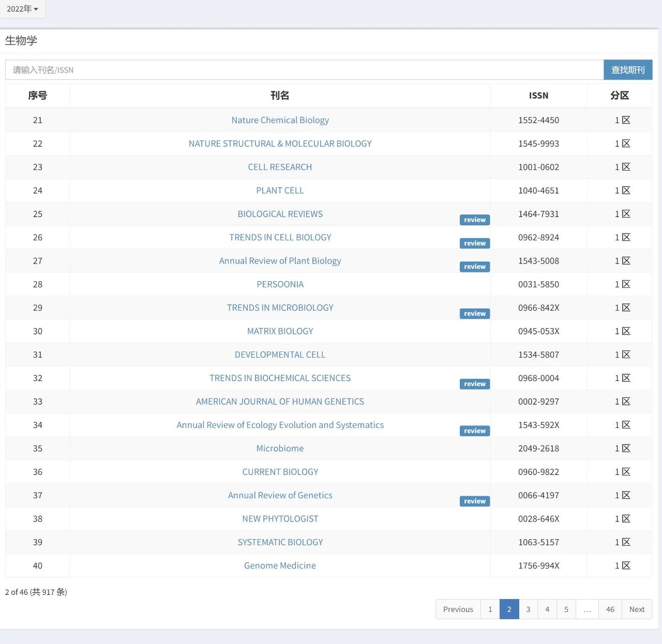Click the 查找期刊 search button
Screen dimensions: 662x644
click(x=628, y=70)
